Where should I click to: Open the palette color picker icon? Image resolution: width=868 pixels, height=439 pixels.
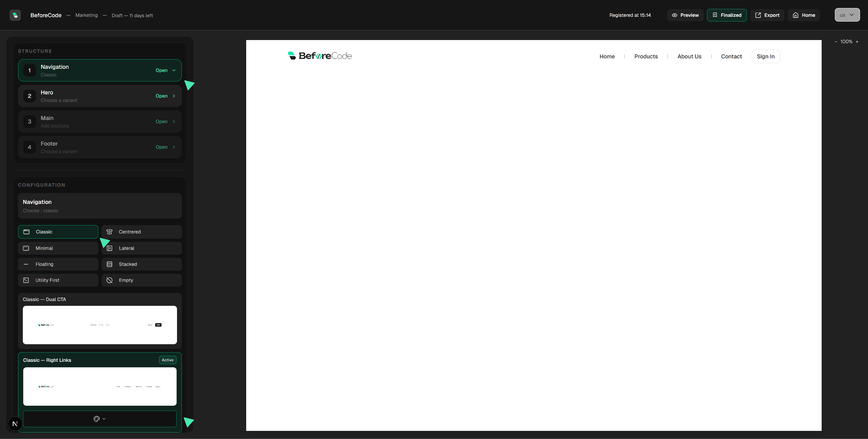(97, 419)
